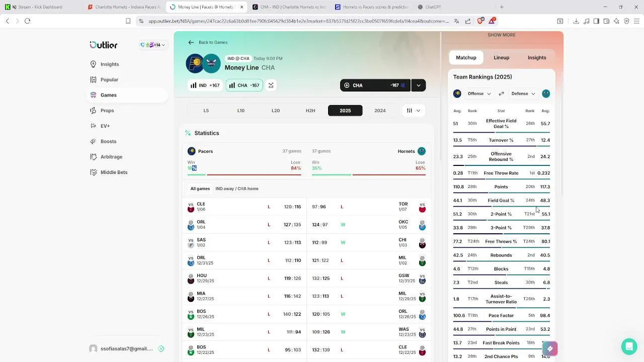The width and height of the screenshot is (644, 362).
Task: Open the browser hamburger menu
Action: coord(636,21)
